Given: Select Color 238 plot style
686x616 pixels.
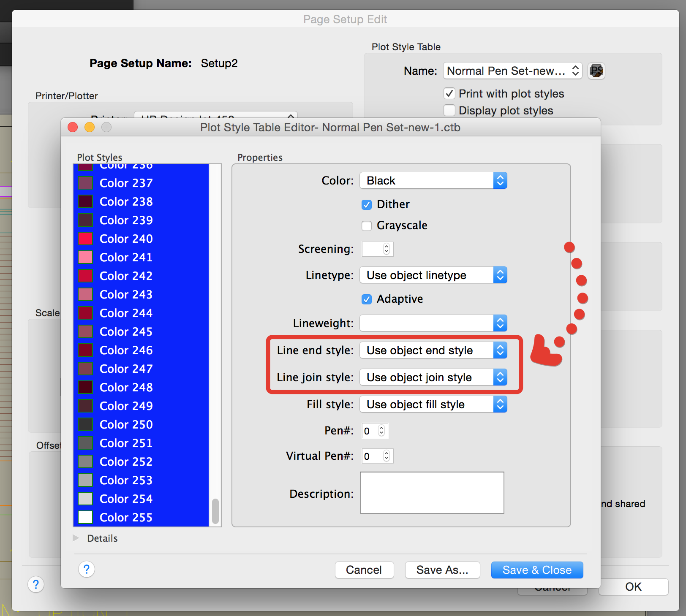Looking at the screenshot, I should point(141,202).
